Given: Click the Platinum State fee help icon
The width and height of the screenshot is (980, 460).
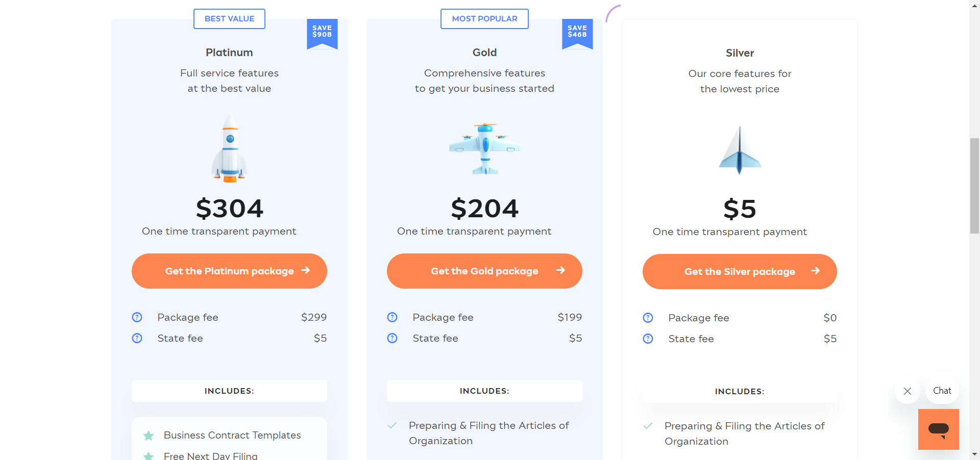Looking at the screenshot, I should coord(137,338).
